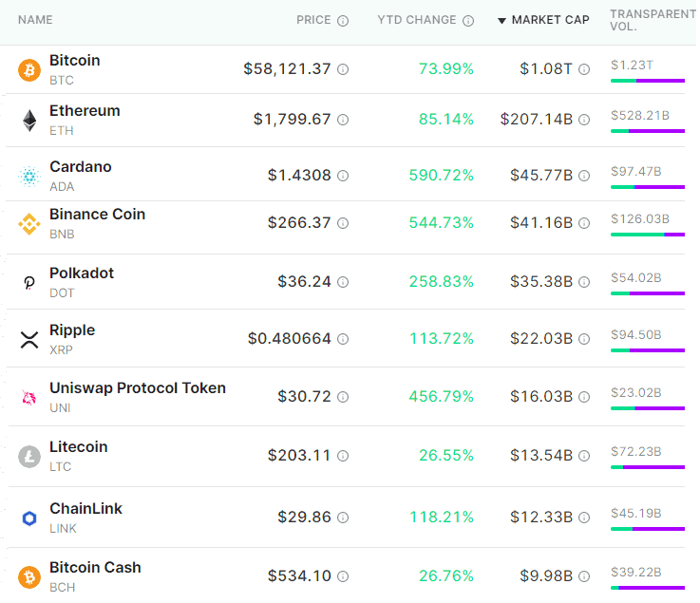Toggle the MARKET CAP sort arrow

point(501,21)
